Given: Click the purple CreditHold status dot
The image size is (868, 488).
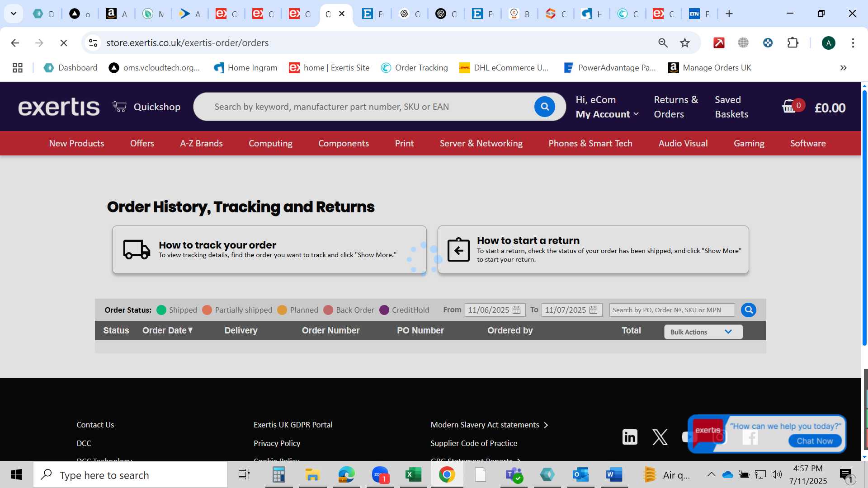Looking at the screenshot, I should (x=384, y=310).
